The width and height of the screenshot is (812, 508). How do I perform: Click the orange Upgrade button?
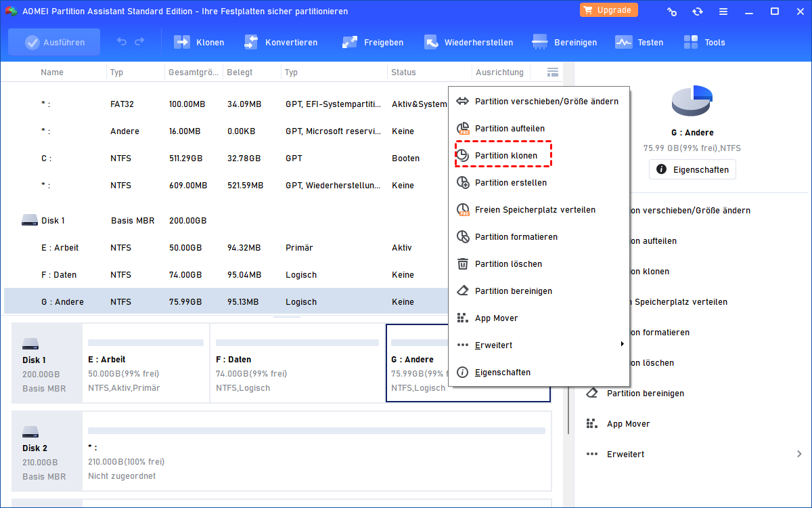pyautogui.click(x=608, y=10)
